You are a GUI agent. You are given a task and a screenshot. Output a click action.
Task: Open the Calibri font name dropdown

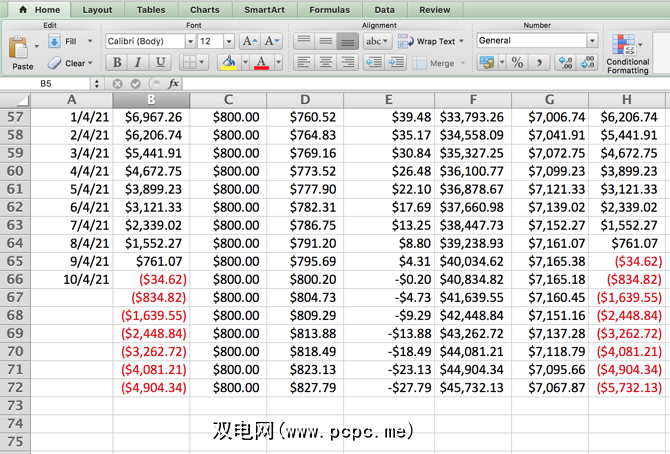(x=190, y=41)
